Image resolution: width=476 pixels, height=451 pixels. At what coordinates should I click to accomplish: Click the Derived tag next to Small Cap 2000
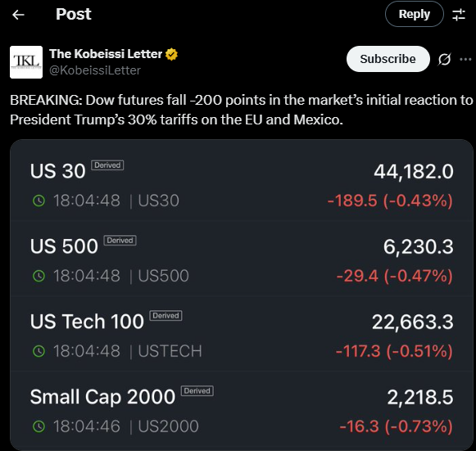tap(197, 390)
